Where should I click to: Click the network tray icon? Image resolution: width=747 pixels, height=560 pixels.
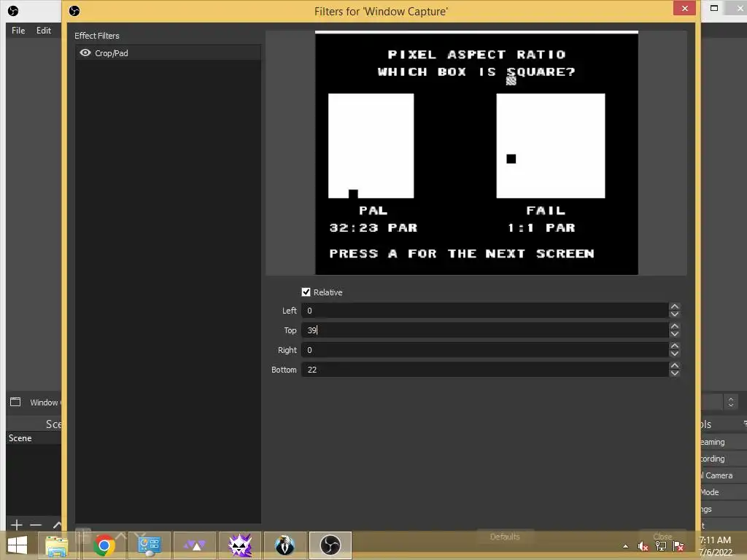click(x=661, y=546)
